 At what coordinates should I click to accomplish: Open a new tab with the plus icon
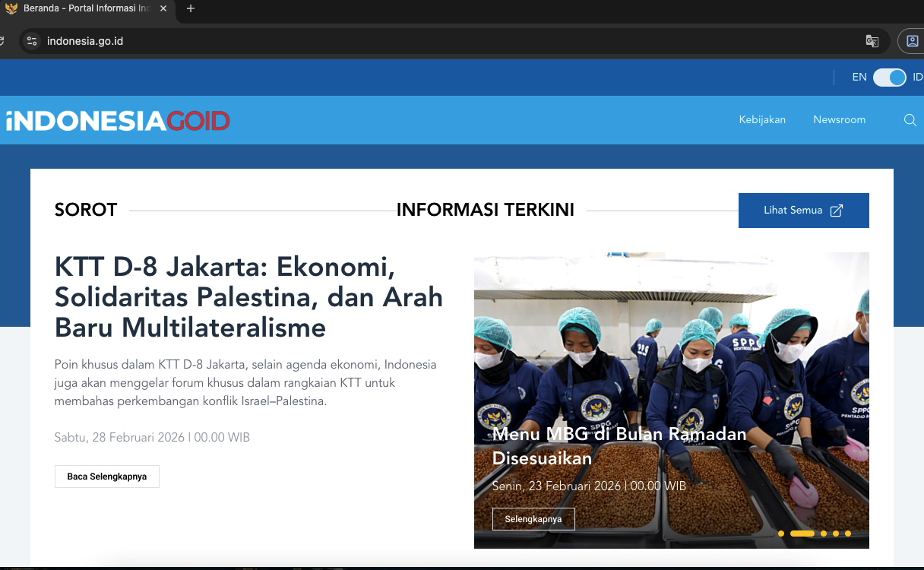click(189, 10)
